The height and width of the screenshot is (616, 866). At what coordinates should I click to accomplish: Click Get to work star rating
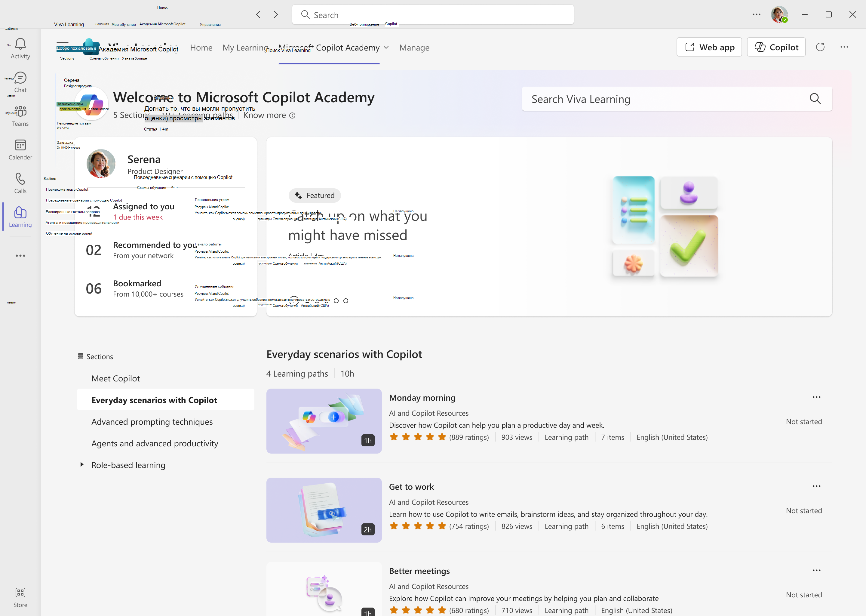tap(418, 526)
